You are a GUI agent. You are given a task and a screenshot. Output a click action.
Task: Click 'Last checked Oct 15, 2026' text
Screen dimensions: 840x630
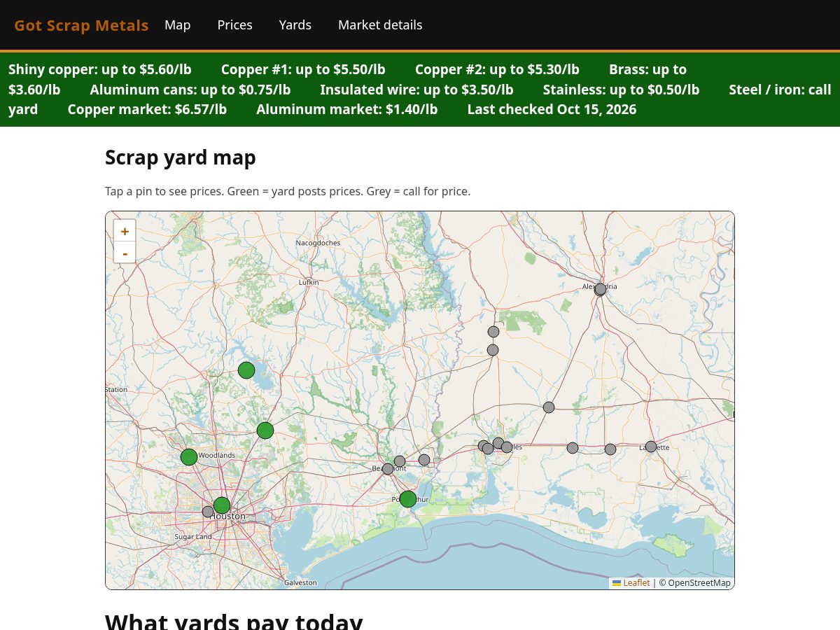pos(552,109)
